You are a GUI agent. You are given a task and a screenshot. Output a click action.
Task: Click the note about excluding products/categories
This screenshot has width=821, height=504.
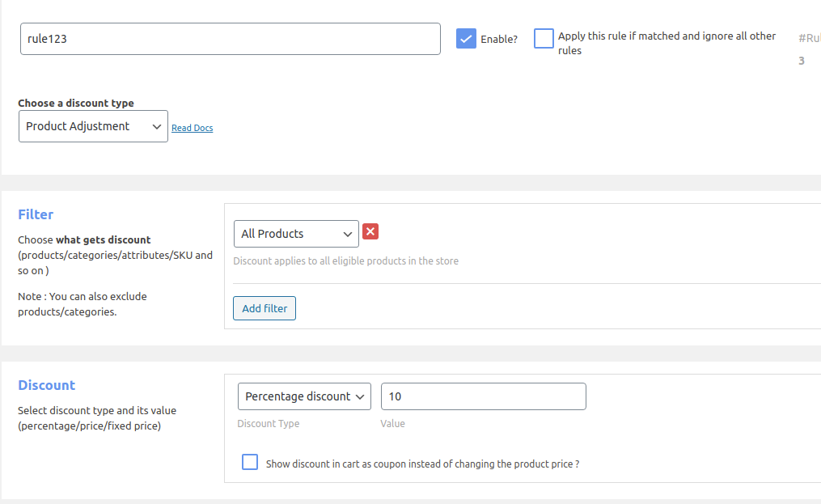(x=83, y=304)
